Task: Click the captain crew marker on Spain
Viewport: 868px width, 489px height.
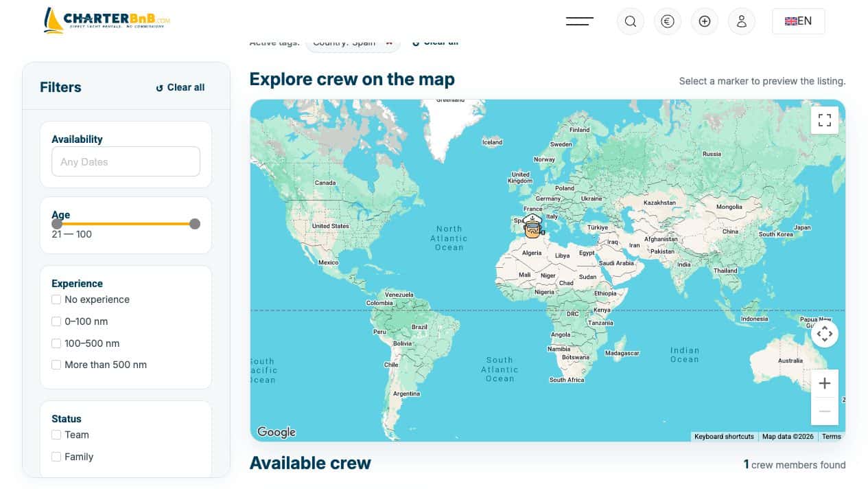Action: click(532, 225)
